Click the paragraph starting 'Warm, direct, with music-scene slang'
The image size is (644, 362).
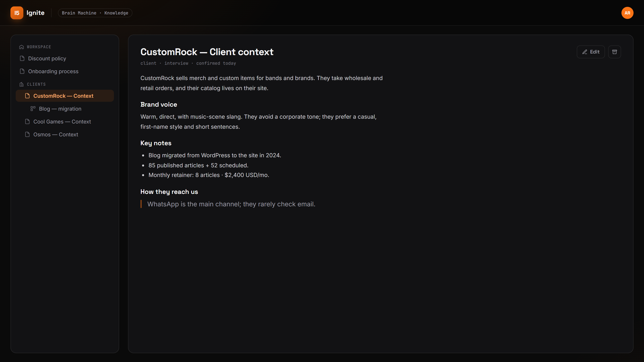point(258,122)
